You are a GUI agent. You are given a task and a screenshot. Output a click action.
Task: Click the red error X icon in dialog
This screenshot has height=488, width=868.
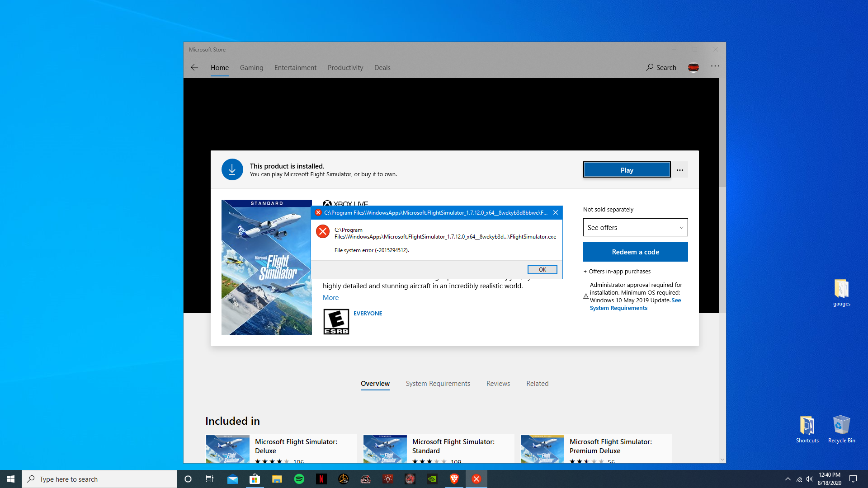coord(323,231)
